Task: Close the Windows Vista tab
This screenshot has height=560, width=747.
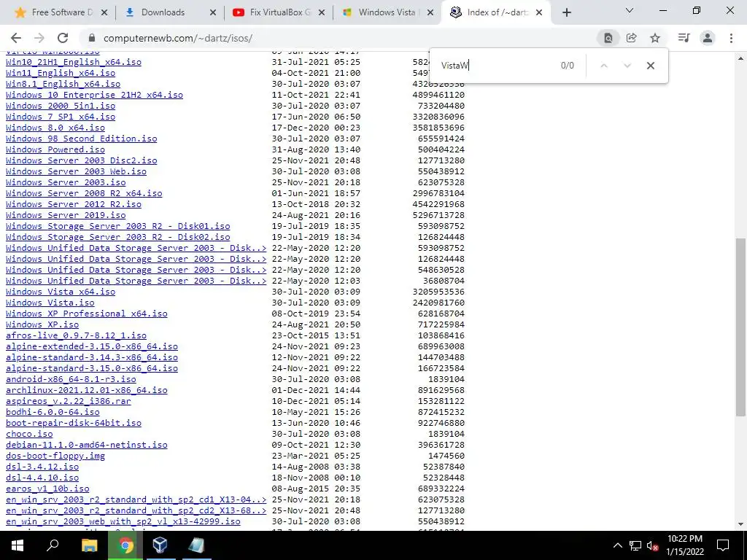Action: pyautogui.click(x=430, y=12)
